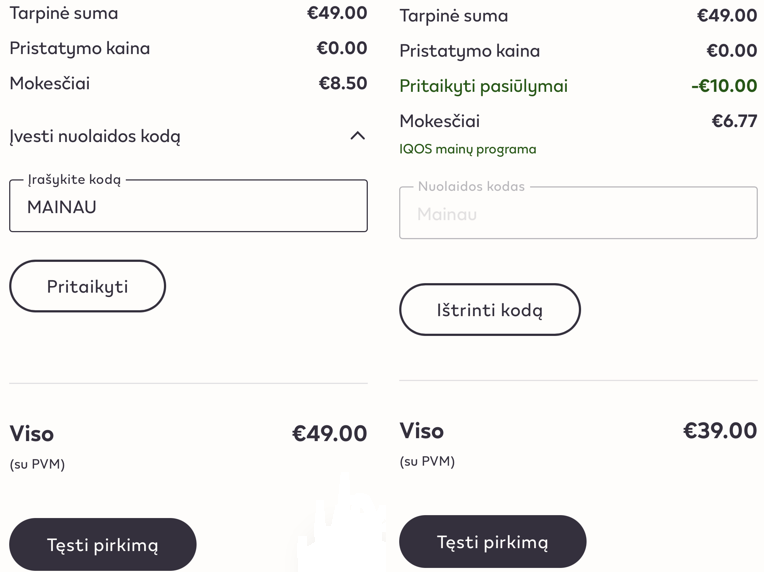
Task: Click the €39.00 discounted total
Action: [x=720, y=431]
